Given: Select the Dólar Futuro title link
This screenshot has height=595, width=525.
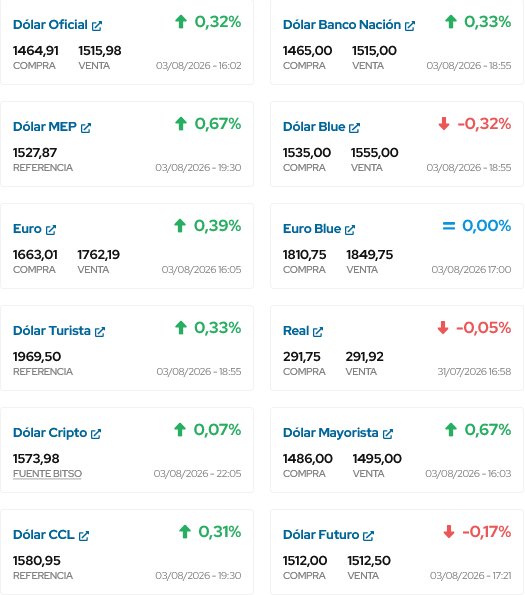Looking at the screenshot, I should [x=321, y=535].
